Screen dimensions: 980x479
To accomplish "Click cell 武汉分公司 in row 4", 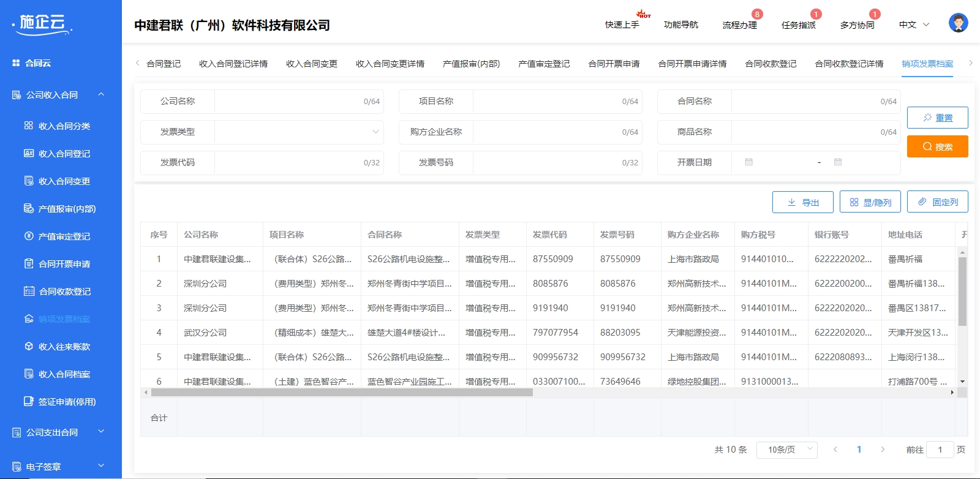I will [x=205, y=333].
